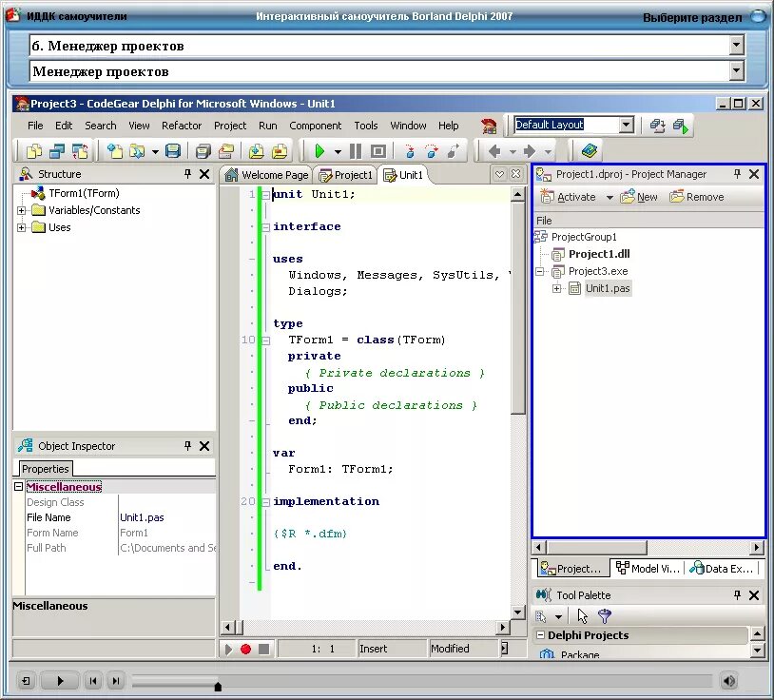Open the second 'Менеджер проектов' topic dropdown

737,71
